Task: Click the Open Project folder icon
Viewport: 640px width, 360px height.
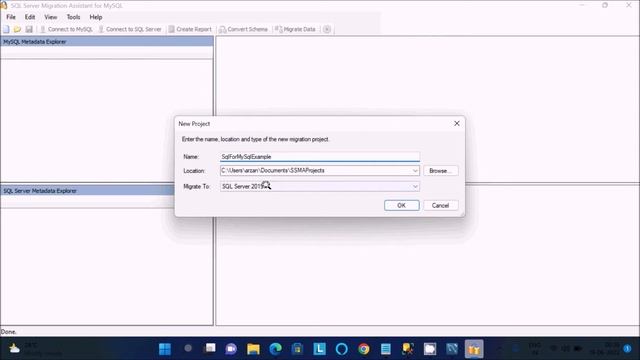Action: (17, 29)
